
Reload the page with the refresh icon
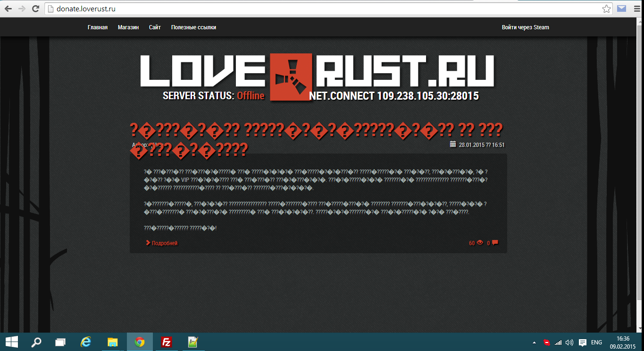pos(35,9)
